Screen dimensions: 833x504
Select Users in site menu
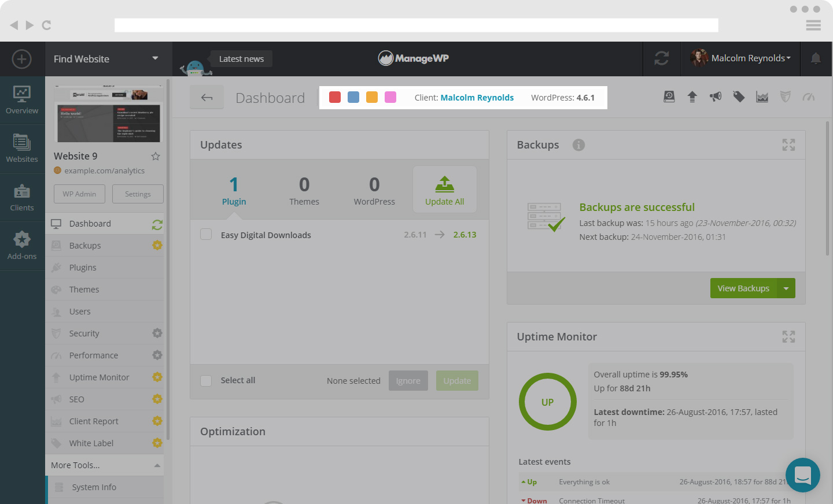click(104, 312)
